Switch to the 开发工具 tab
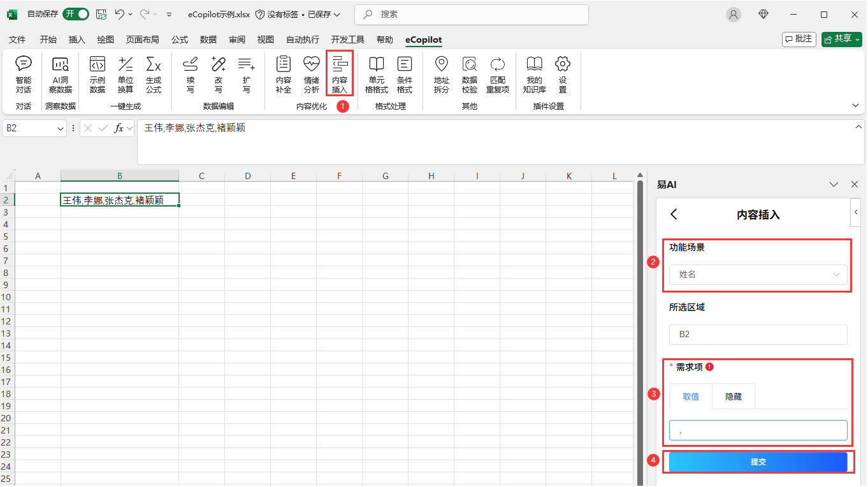868x487 pixels. [347, 40]
